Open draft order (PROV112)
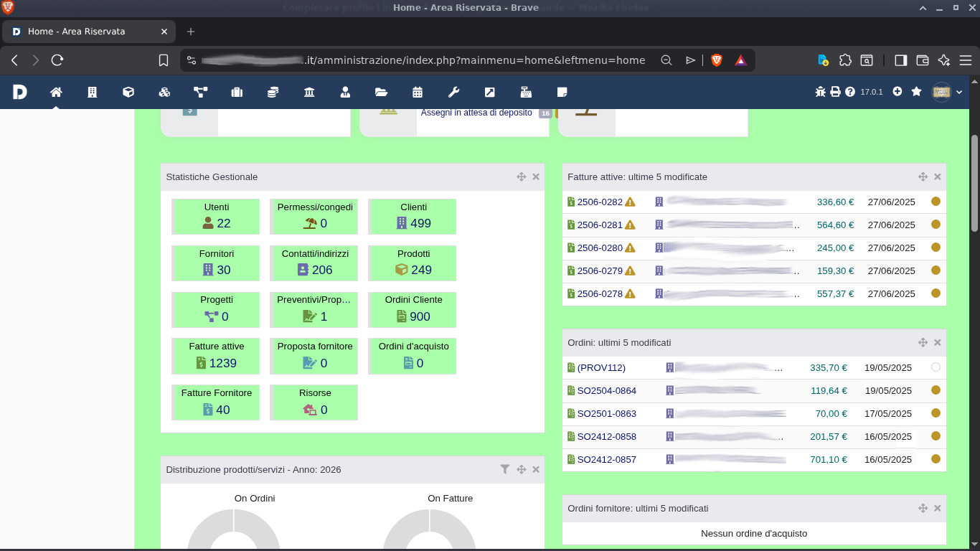The image size is (980, 551). (x=601, y=367)
